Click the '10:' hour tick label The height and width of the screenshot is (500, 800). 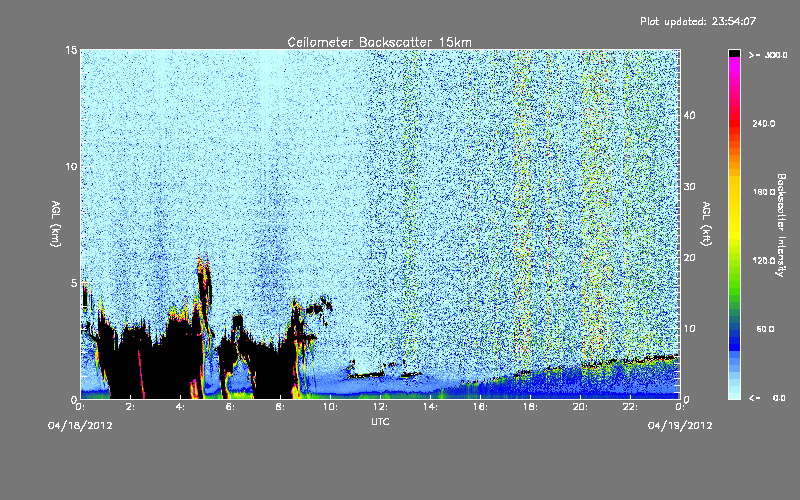[x=330, y=407]
